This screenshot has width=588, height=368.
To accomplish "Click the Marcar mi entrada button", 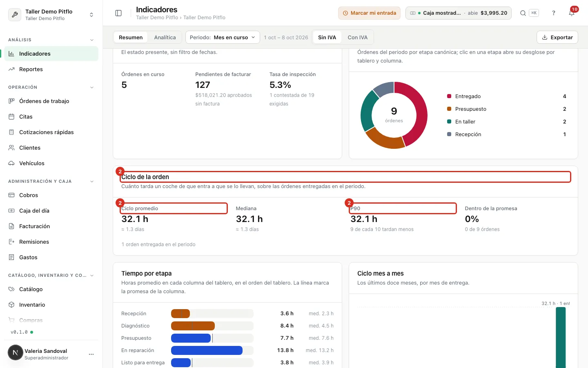I will (369, 13).
